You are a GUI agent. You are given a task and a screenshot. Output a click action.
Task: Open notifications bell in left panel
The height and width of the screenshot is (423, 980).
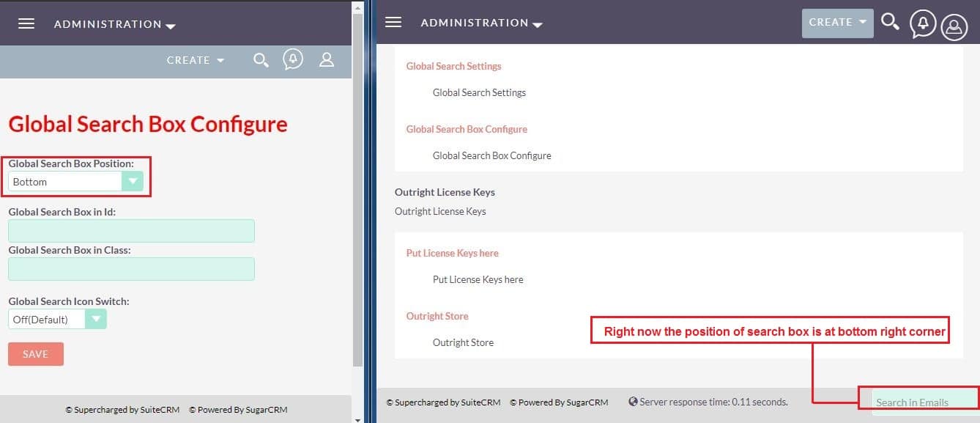coord(293,60)
